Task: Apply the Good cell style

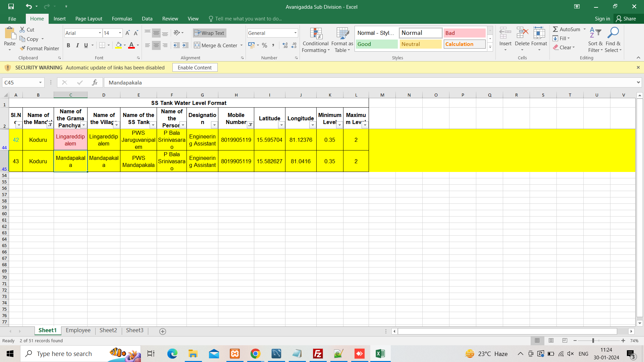Action: (376, 44)
